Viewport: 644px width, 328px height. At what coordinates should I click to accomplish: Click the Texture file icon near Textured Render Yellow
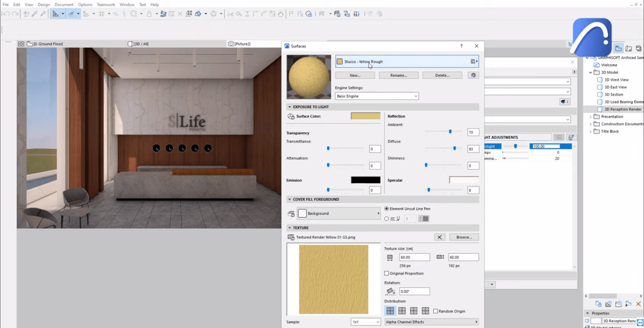pyautogui.click(x=291, y=237)
